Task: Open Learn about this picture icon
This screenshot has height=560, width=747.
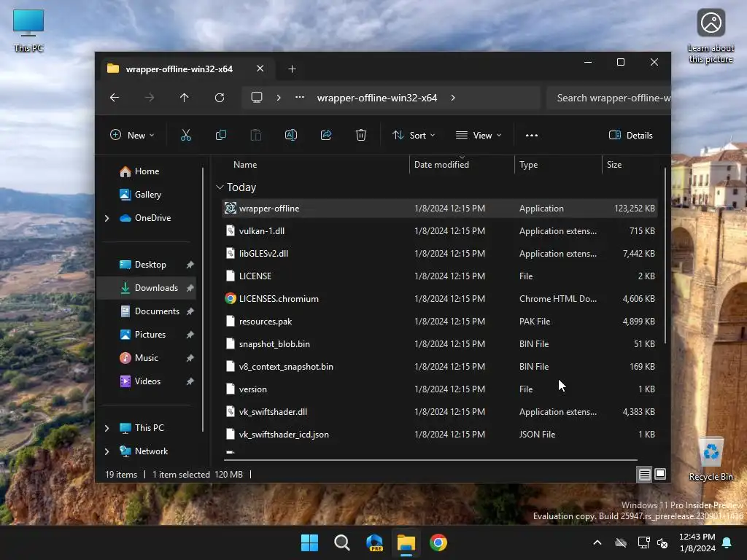Action: tap(711, 36)
